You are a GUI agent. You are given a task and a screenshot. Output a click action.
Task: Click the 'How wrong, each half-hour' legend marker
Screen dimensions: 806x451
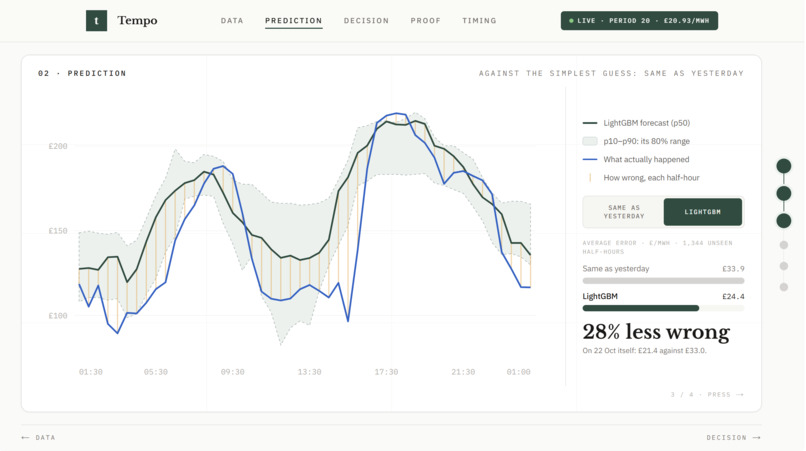(x=590, y=177)
